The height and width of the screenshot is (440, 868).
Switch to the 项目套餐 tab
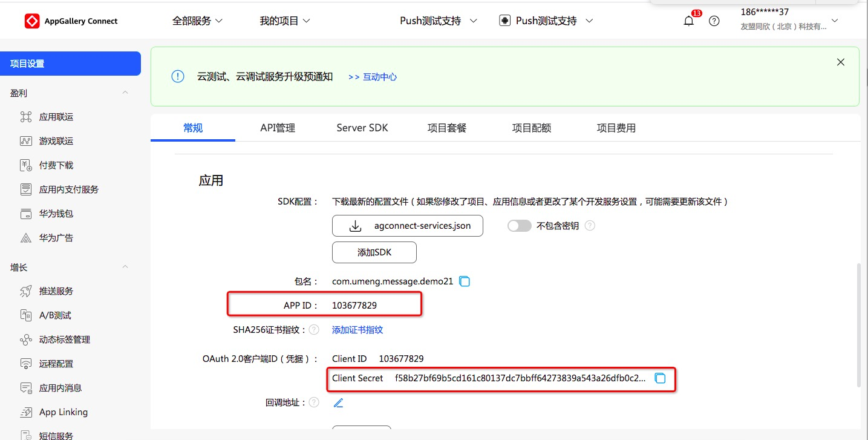[x=447, y=128]
